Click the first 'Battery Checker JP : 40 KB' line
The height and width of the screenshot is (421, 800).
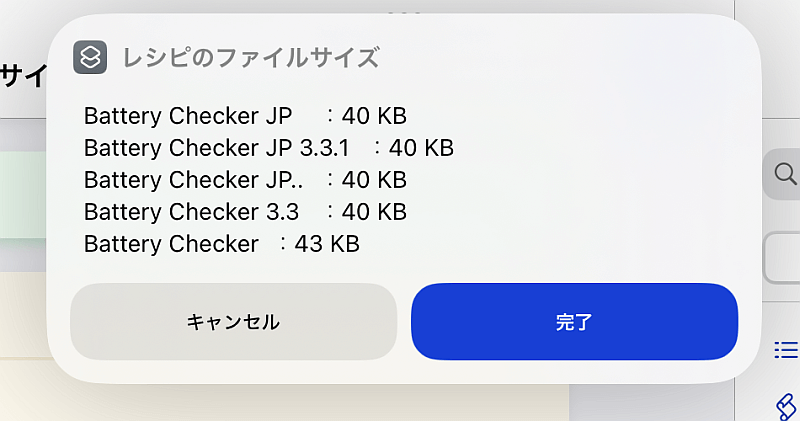(x=245, y=116)
